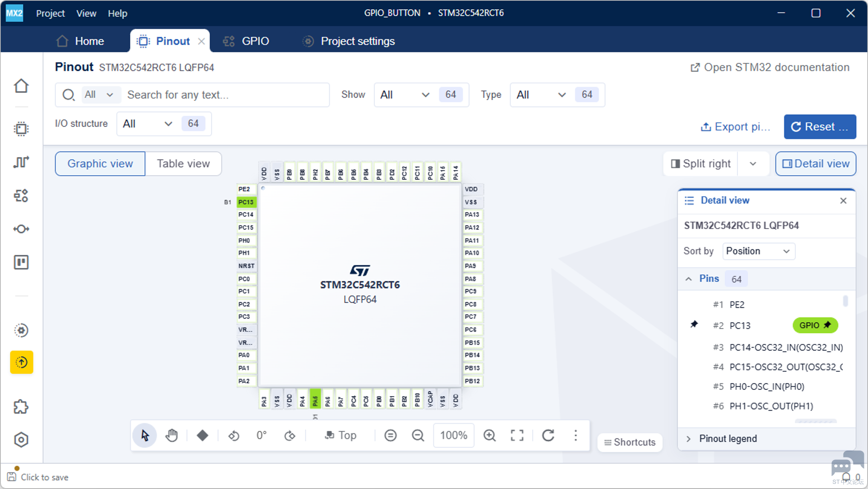Collapse the Pins section
The width and height of the screenshot is (868, 489).
(689, 279)
